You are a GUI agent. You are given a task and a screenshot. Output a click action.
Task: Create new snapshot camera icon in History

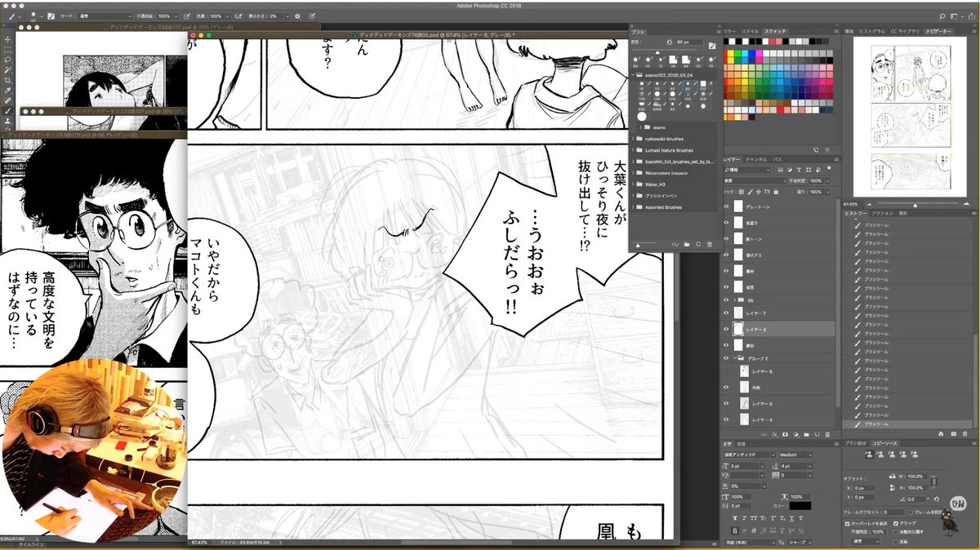(x=953, y=434)
